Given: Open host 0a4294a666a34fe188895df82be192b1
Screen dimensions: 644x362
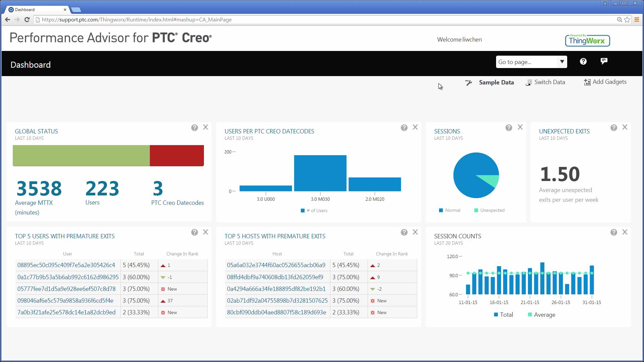Looking at the screenshot, I should 276,289.
